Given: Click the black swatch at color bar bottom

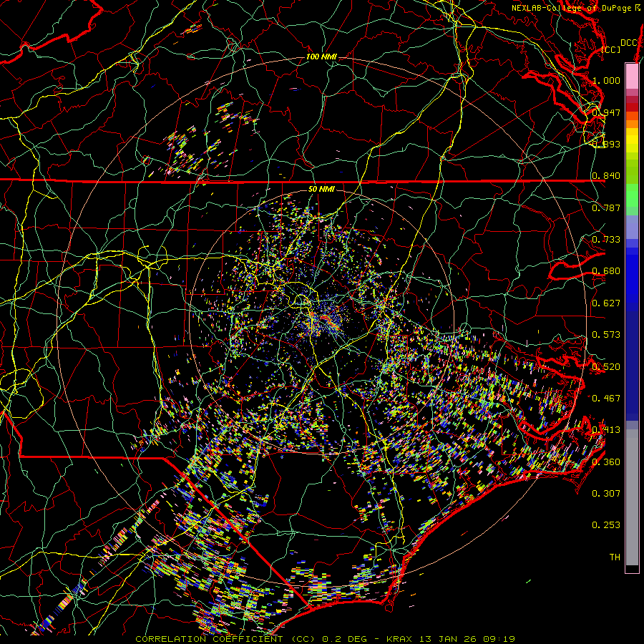Looking at the screenshot, I should click(x=632, y=569).
